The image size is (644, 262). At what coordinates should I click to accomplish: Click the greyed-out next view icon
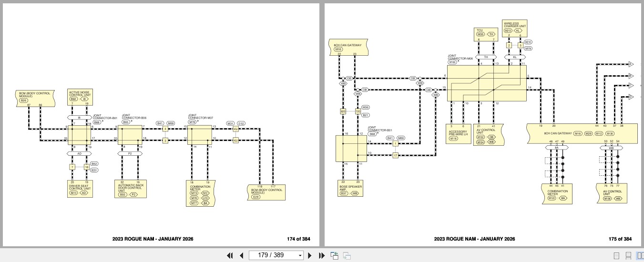(x=347, y=255)
